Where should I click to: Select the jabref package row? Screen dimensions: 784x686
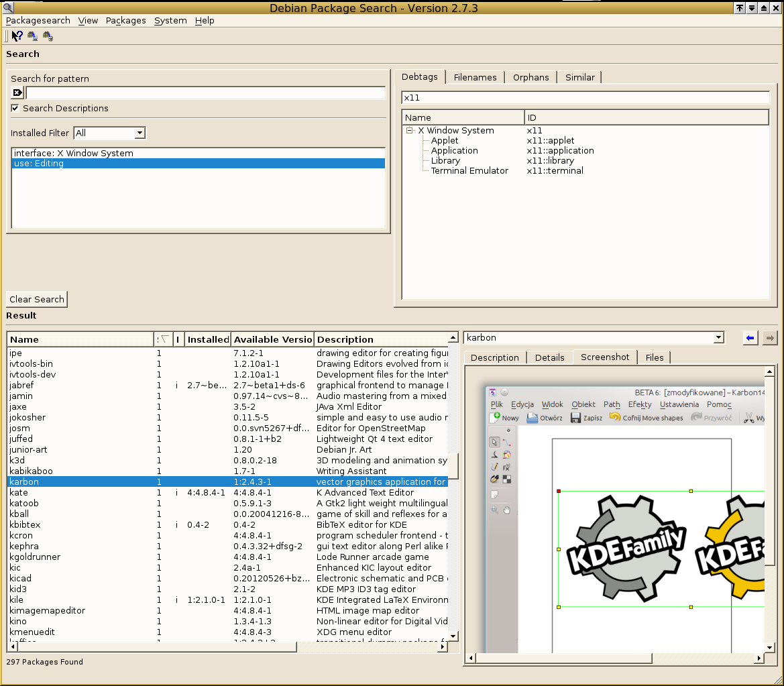(228, 385)
